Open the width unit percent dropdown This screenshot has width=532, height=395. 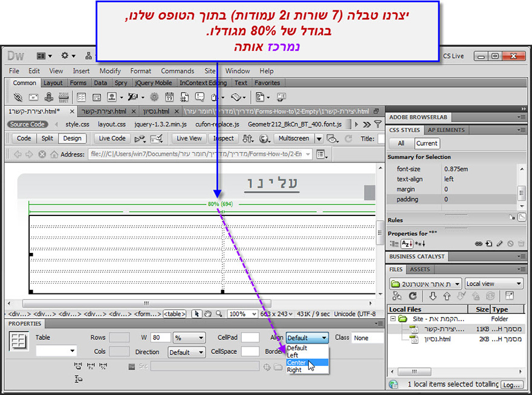(x=189, y=338)
